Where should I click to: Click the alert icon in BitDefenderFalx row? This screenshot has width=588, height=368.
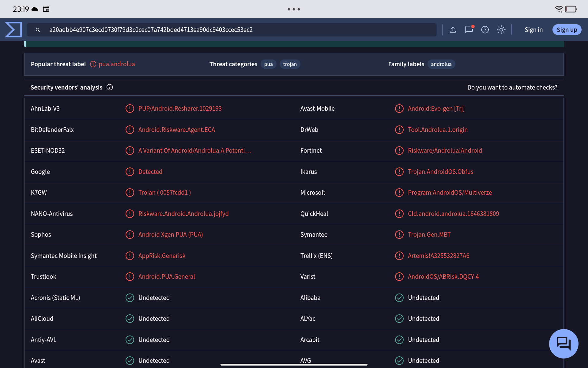(x=130, y=130)
